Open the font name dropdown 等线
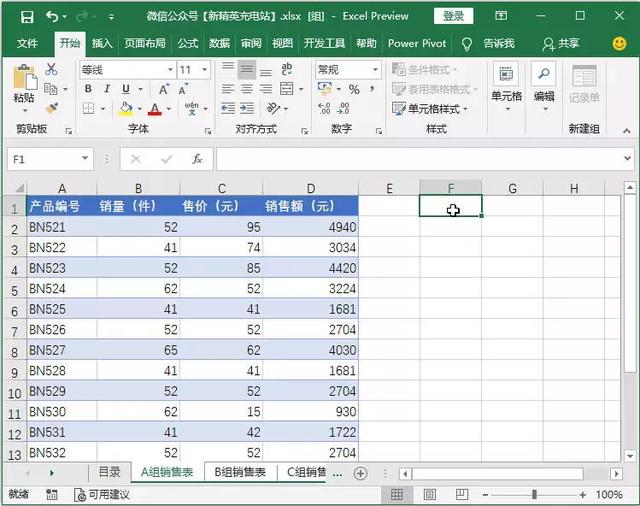This screenshot has height=506, width=640. (170, 70)
